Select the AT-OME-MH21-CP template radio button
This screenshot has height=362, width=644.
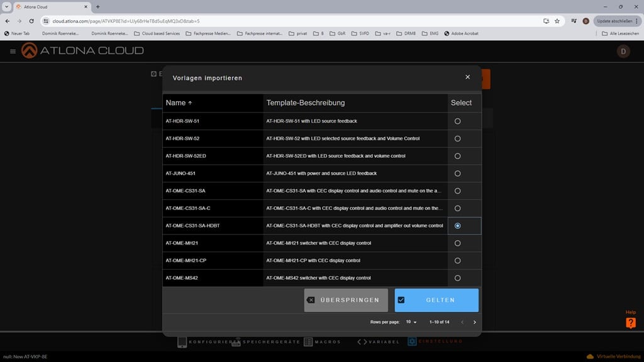point(458,261)
